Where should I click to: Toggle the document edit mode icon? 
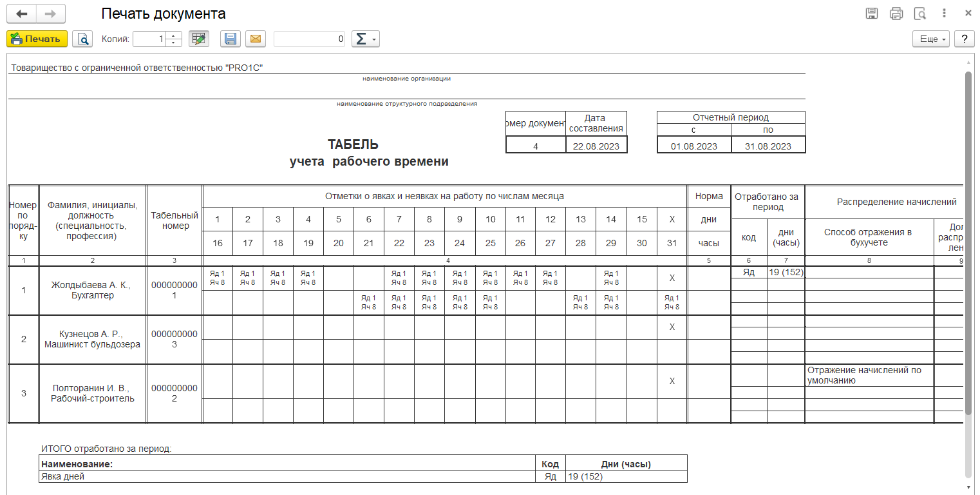tap(199, 39)
